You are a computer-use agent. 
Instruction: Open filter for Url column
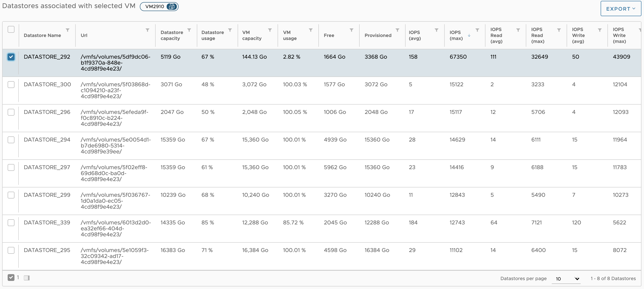(x=148, y=30)
